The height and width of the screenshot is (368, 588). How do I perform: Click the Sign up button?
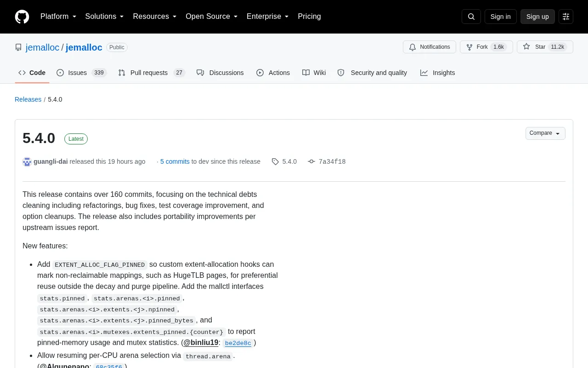(x=537, y=17)
